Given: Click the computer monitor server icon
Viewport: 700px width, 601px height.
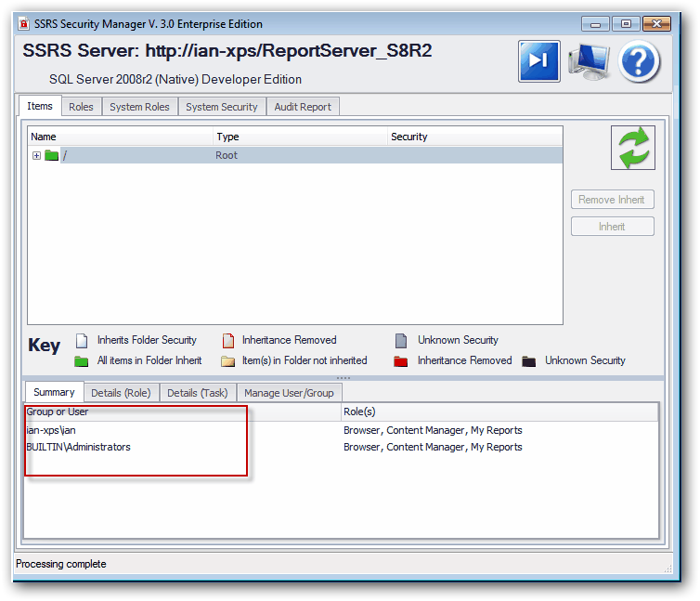Looking at the screenshot, I should 589,61.
